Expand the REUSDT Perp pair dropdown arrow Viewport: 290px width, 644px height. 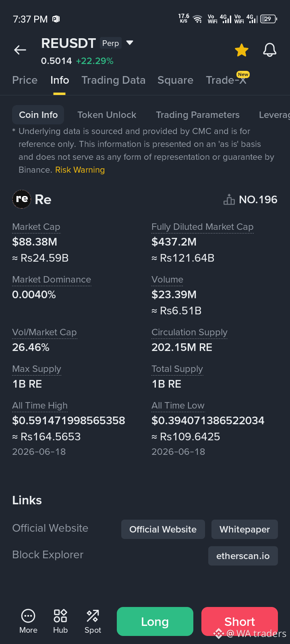[130, 43]
